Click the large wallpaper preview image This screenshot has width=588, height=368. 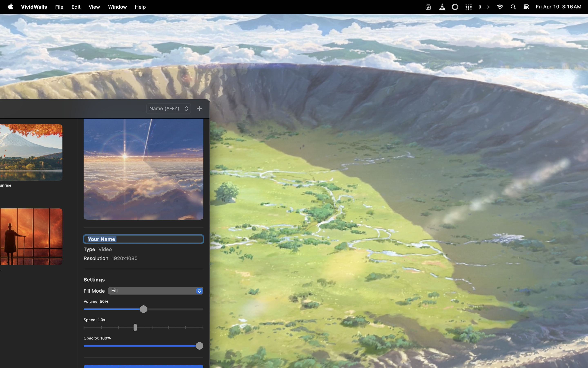[143, 169]
